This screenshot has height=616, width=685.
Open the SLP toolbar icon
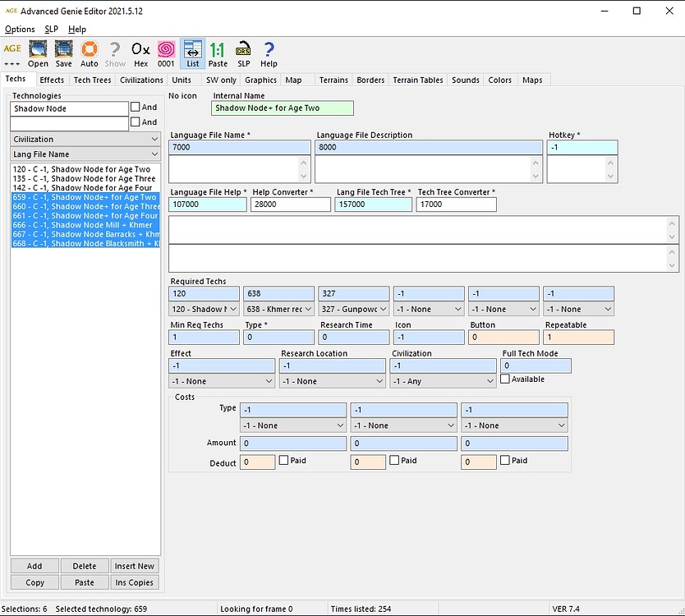243,53
